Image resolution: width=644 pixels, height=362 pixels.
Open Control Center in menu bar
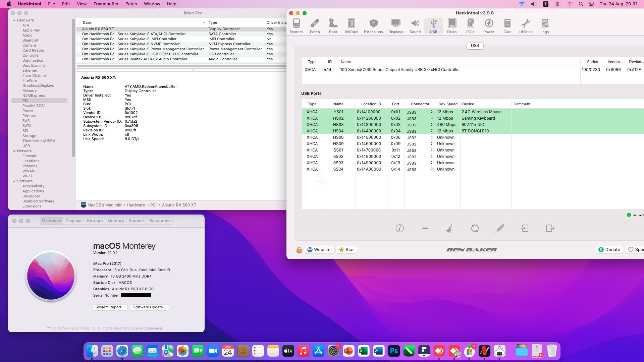(x=592, y=4)
